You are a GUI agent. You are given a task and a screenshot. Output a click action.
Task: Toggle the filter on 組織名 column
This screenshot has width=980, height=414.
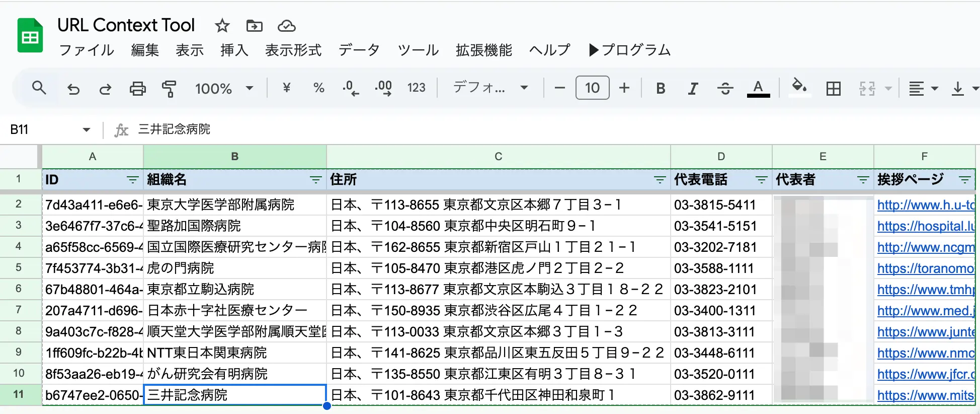(315, 180)
